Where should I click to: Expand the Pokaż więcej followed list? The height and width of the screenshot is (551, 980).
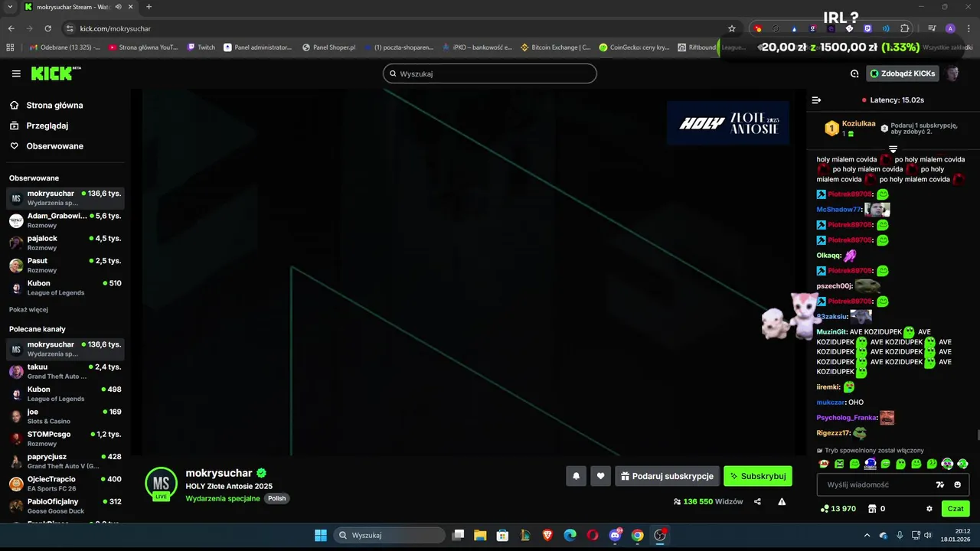28,309
